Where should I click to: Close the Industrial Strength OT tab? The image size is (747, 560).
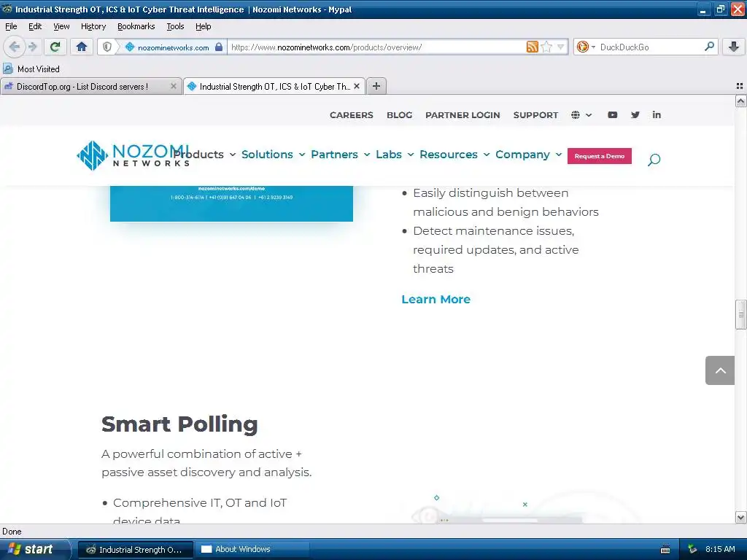357,86
